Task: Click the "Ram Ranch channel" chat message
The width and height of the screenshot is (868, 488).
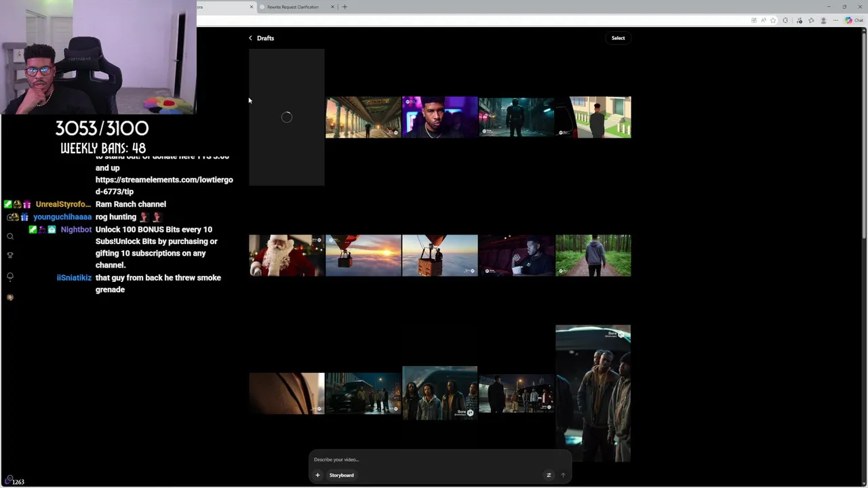Action: 131,204
